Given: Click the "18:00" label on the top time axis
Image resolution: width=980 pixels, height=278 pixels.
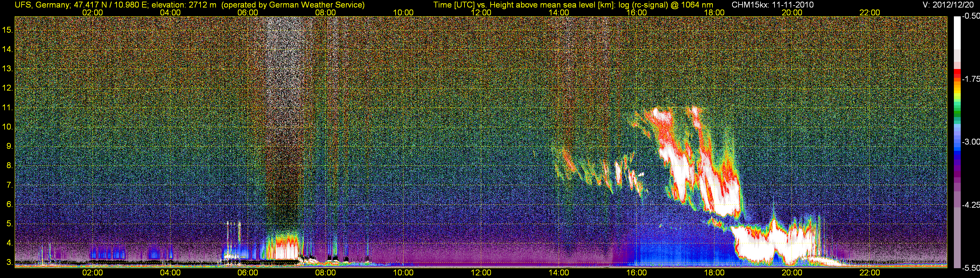Looking at the screenshot, I should pyautogui.click(x=714, y=12).
